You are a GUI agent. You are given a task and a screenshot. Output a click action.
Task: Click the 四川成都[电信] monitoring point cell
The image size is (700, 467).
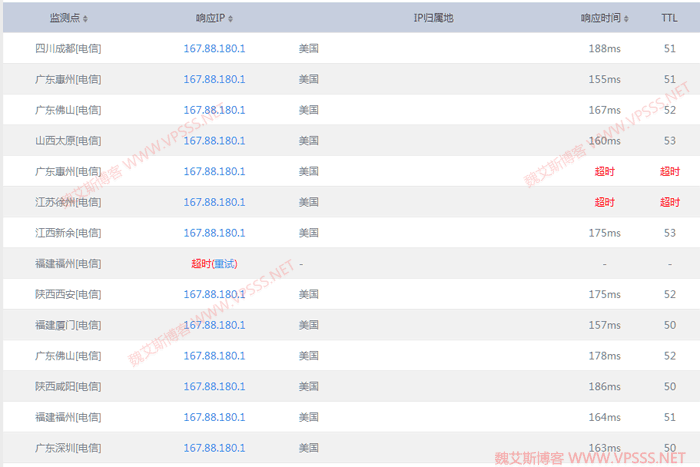pos(67,48)
